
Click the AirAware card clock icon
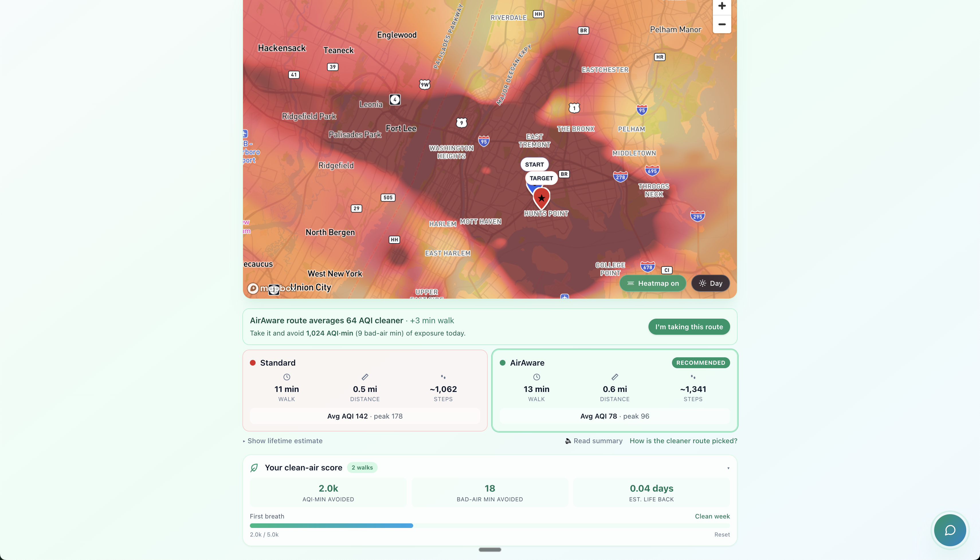pyautogui.click(x=536, y=377)
